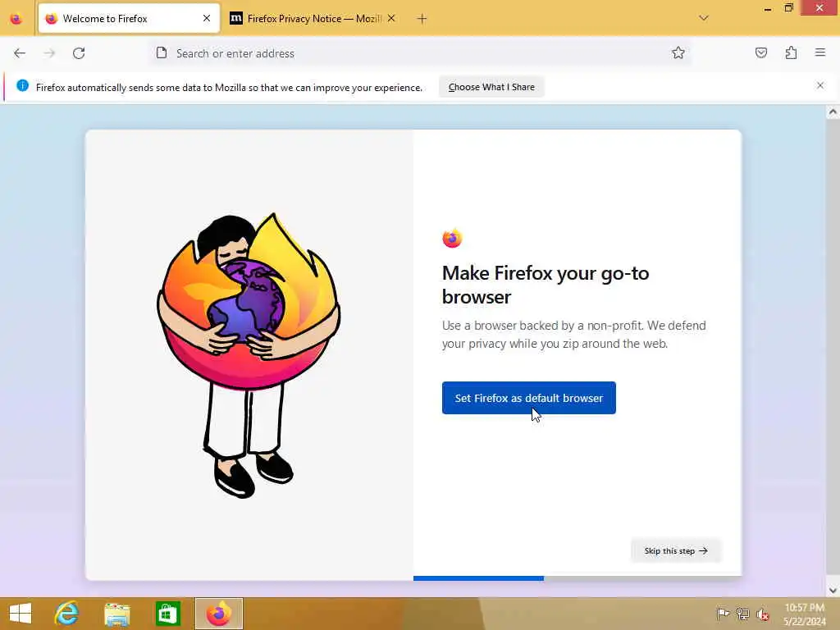
Task: Click the blue info icon in notification bar
Action: pos(22,85)
